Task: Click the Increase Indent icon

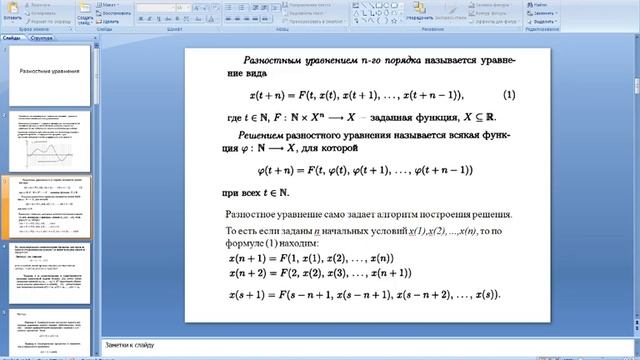Action: [x=264, y=8]
